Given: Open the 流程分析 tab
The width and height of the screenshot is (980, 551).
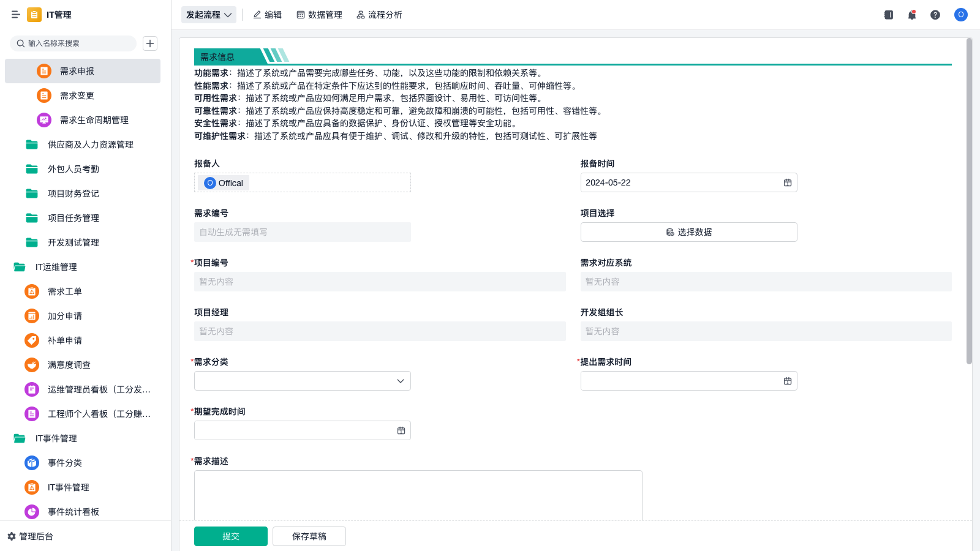Looking at the screenshot, I should point(379,15).
